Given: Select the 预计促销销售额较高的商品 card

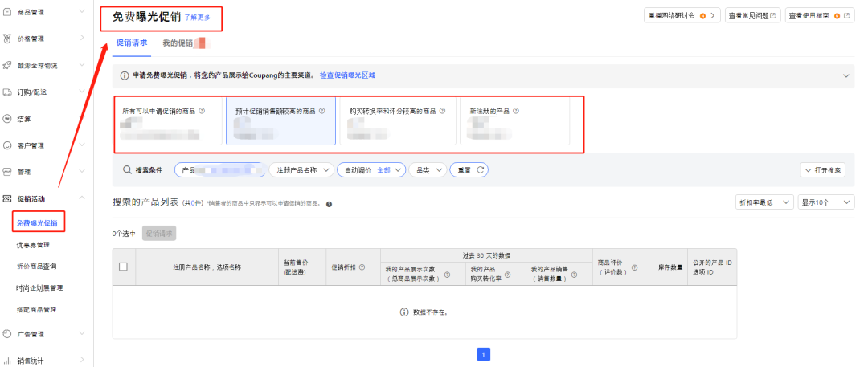Looking at the screenshot, I should 280,121.
